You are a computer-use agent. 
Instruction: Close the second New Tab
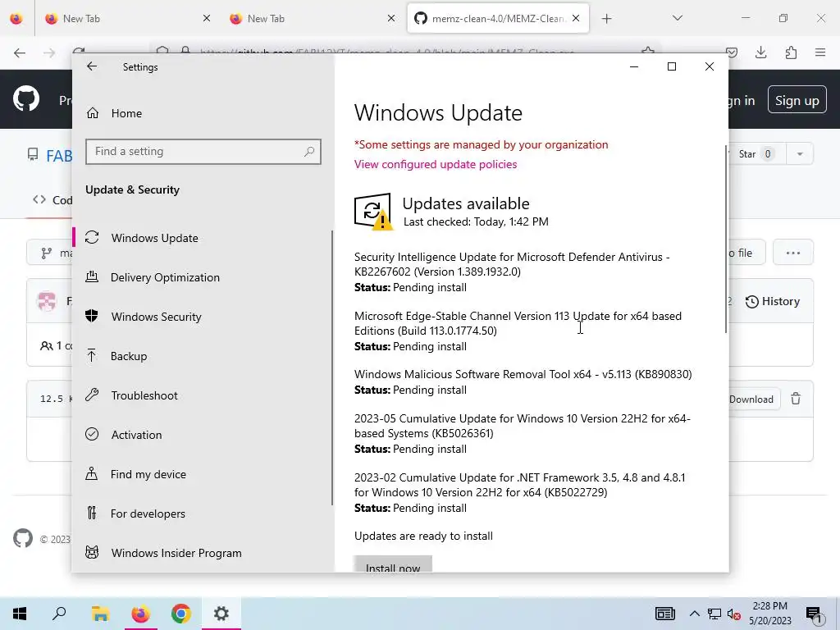(391, 18)
